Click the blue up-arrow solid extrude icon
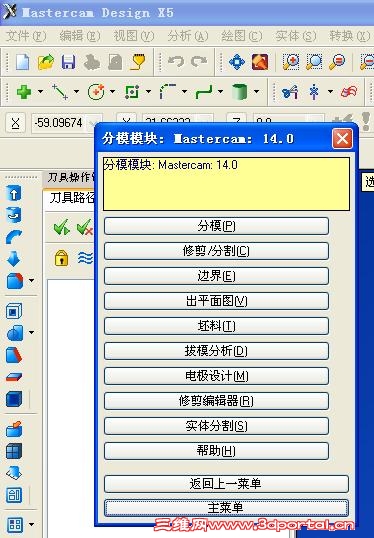Viewport: 374px width, 538px height. [14, 193]
